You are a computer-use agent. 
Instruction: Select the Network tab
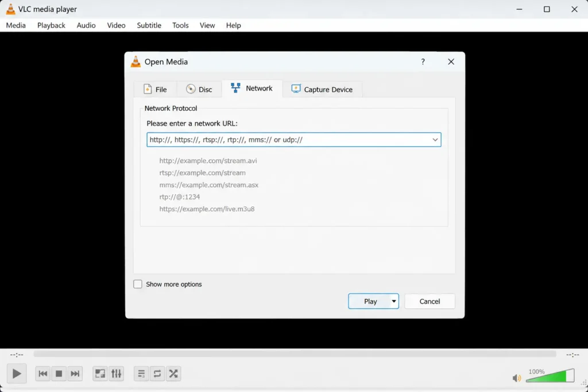pyautogui.click(x=252, y=88)
